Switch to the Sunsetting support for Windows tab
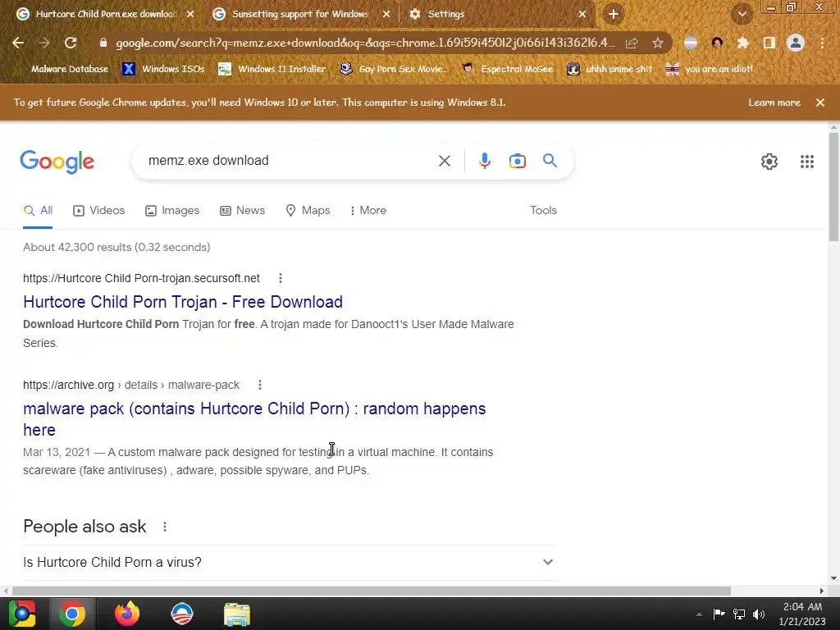This screenshot has width=840, height=630. point(300,14)
